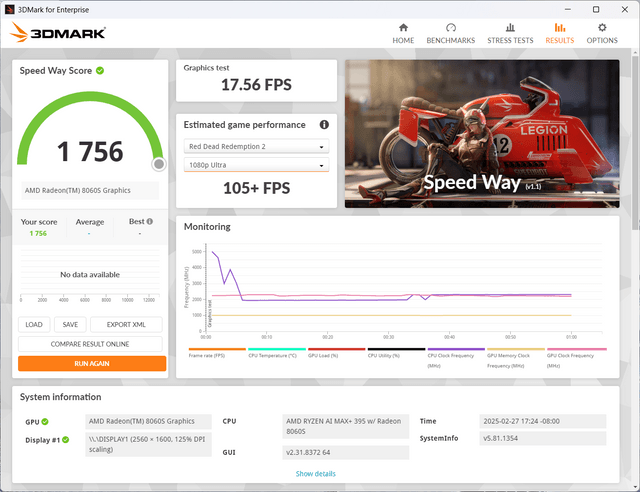The height and width of the screenshot is (492, 640).
Task: Click the 3DMark app icon in title bar
Action: (x=9, y=9)
